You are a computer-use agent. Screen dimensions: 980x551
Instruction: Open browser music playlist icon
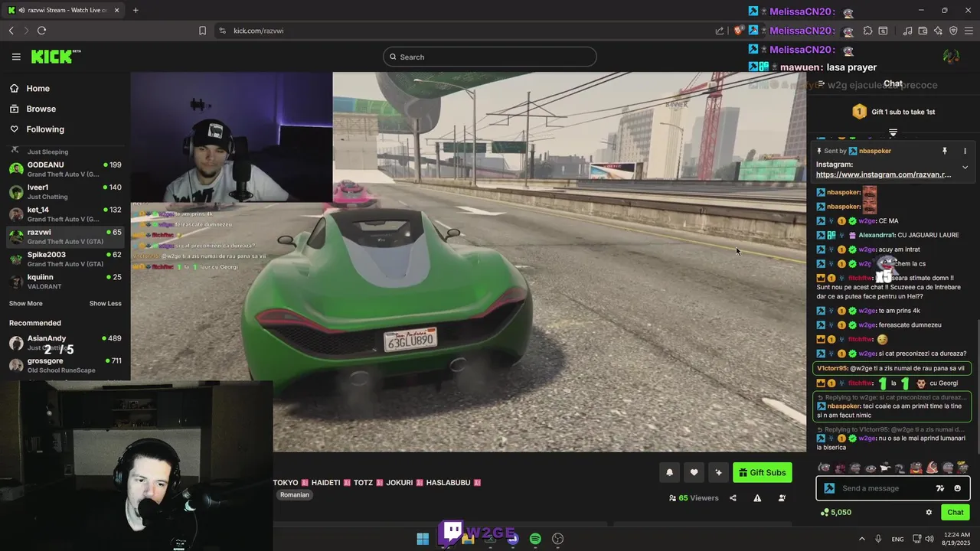coord(907,31)
